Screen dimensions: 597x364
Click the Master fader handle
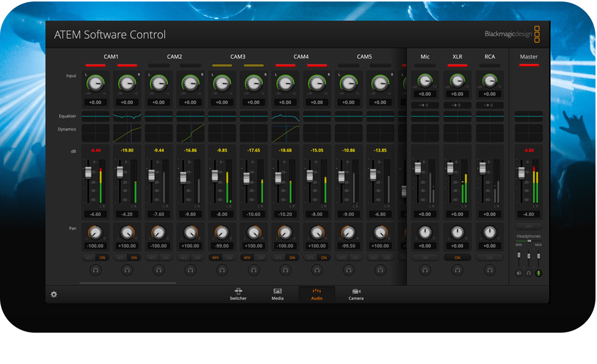pyautogui.click(x=521, y=173)
